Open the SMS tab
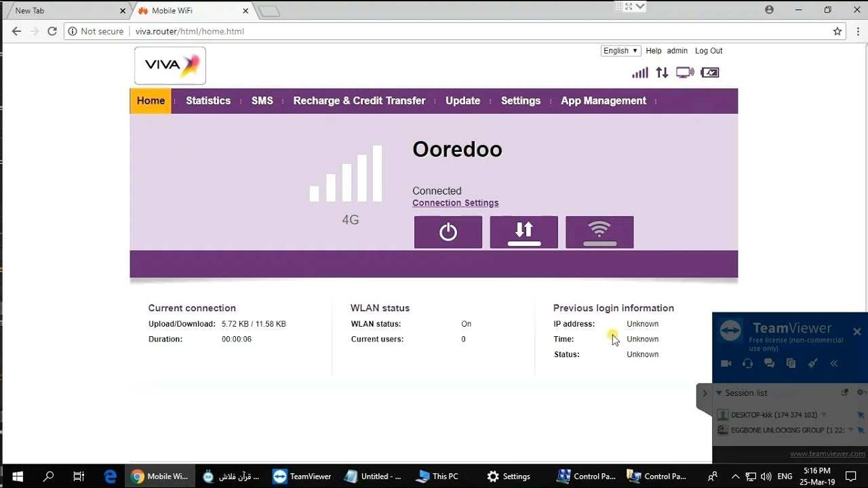Screen dimensions: 868x488 click(x=262, y=101)
